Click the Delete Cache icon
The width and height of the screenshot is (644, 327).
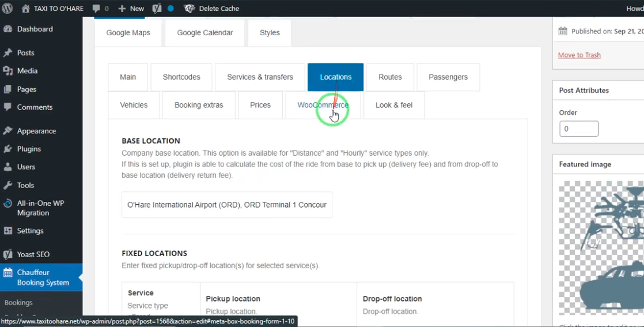[189, 9]
